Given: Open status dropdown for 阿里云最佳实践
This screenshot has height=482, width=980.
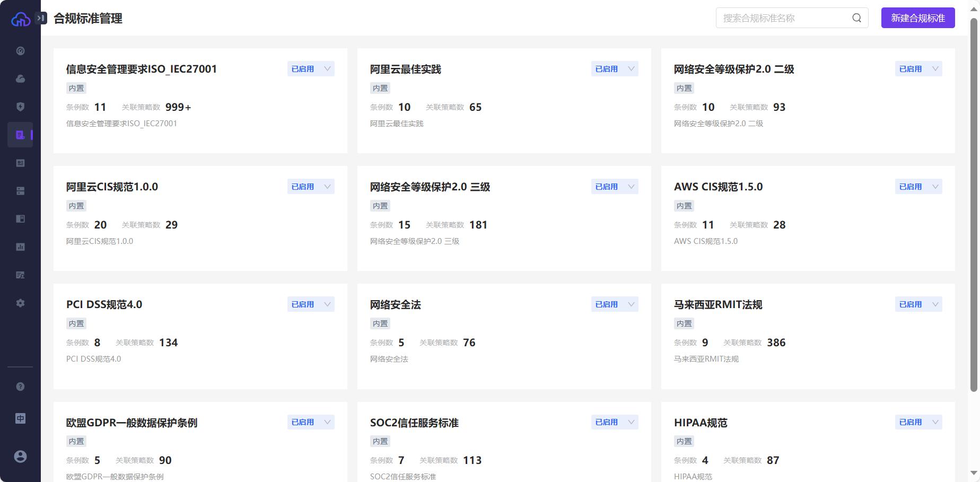Looking at the screenshot, I should point(615,69).
